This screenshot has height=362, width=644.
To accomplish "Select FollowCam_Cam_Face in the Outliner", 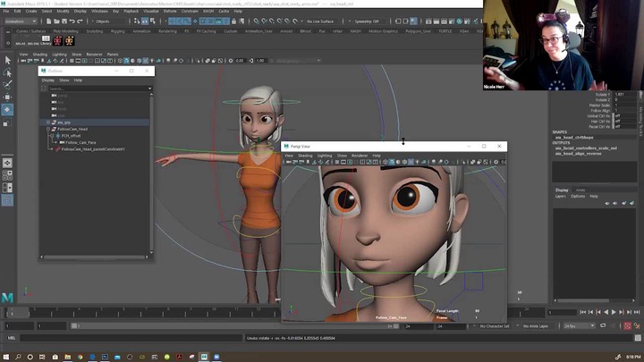I will point(80,142).
